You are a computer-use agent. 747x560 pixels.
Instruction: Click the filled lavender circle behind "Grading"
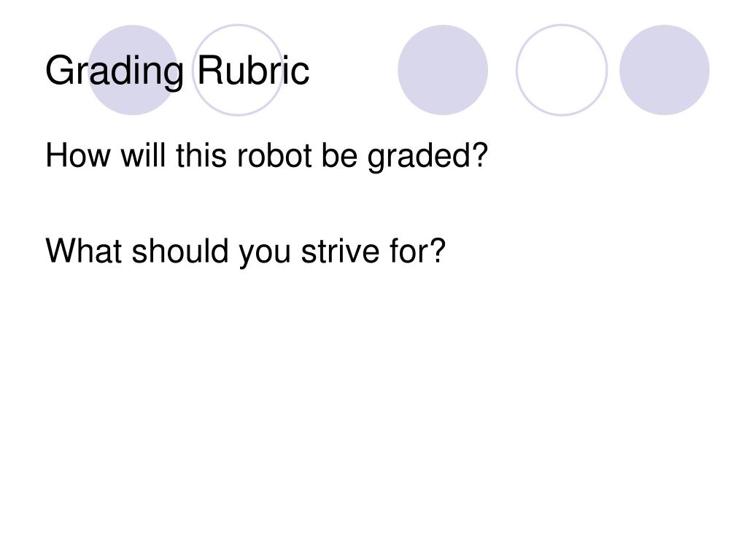pyautogui.click(x=133, y=70)
